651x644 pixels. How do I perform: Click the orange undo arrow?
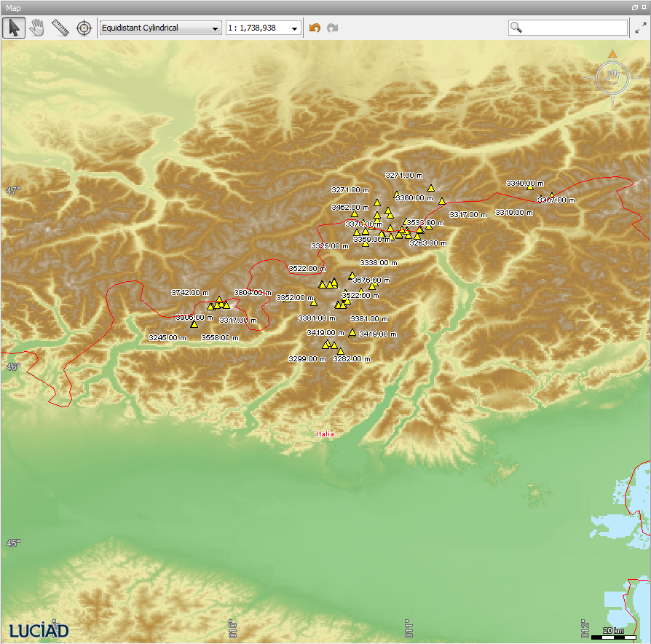[315, 28]
